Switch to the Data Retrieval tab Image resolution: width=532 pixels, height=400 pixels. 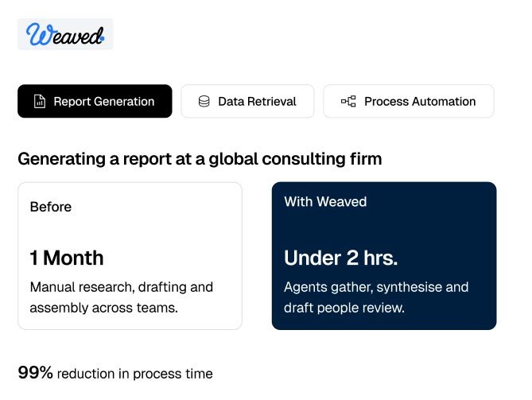point(247,101)
